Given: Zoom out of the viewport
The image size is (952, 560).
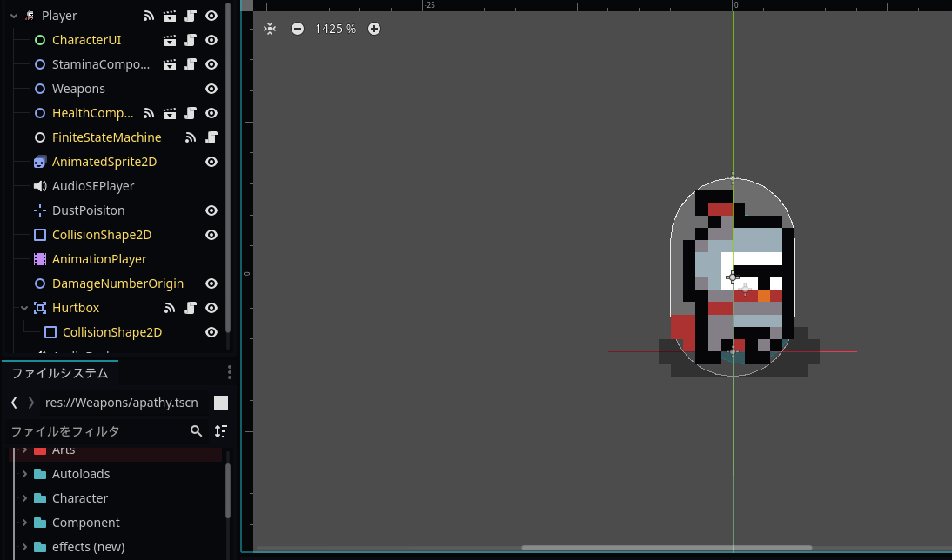Looking at the screenshot, I should pyautogui.click(x=298, y=29).
